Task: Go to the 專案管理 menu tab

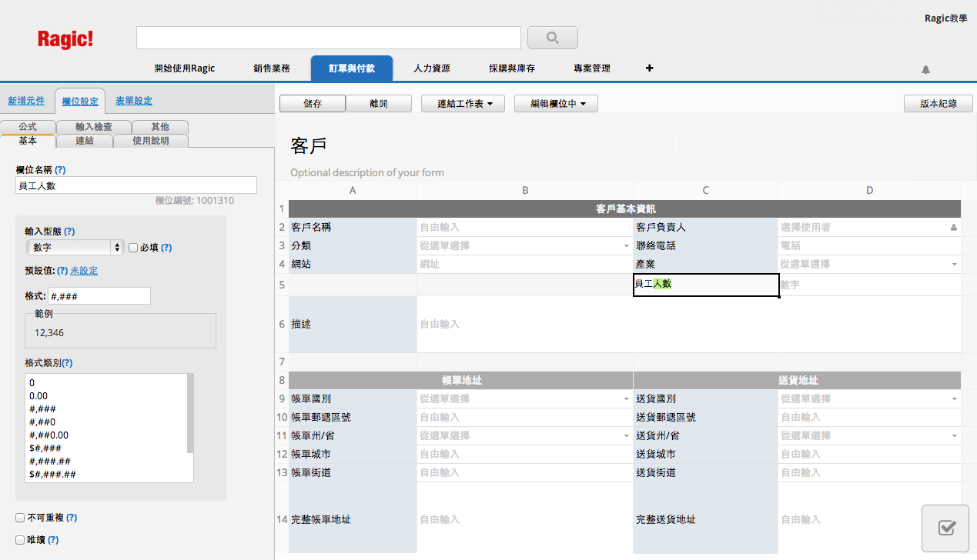Action: 592,68
